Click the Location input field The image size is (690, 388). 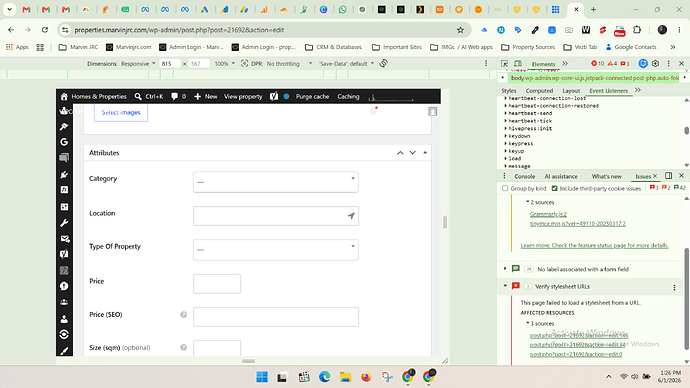275,216
